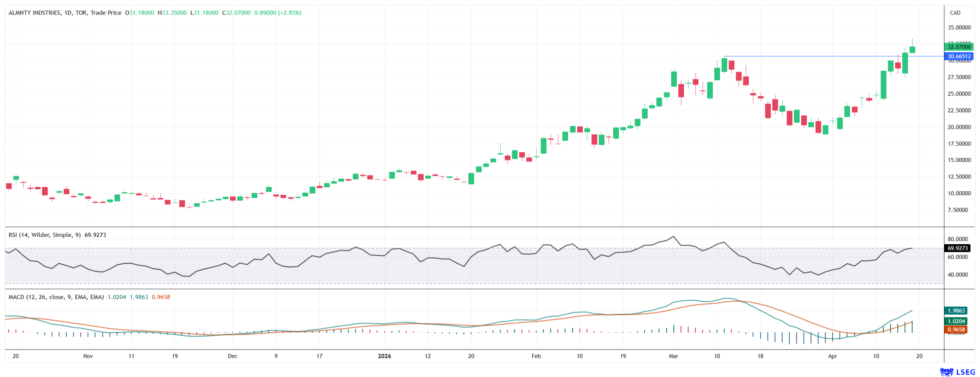Click the blue 30.66512 price level tag

[958, 56]
